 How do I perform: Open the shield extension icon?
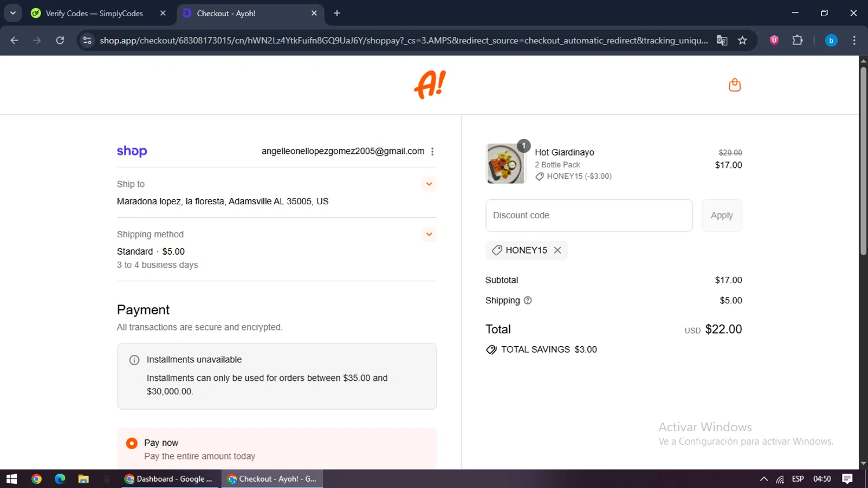[774, 40]
